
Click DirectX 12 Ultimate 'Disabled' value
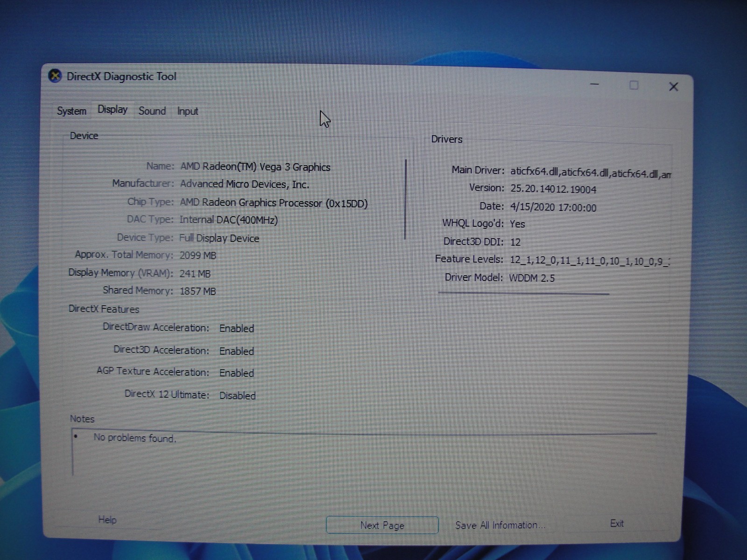pos(238,395)
